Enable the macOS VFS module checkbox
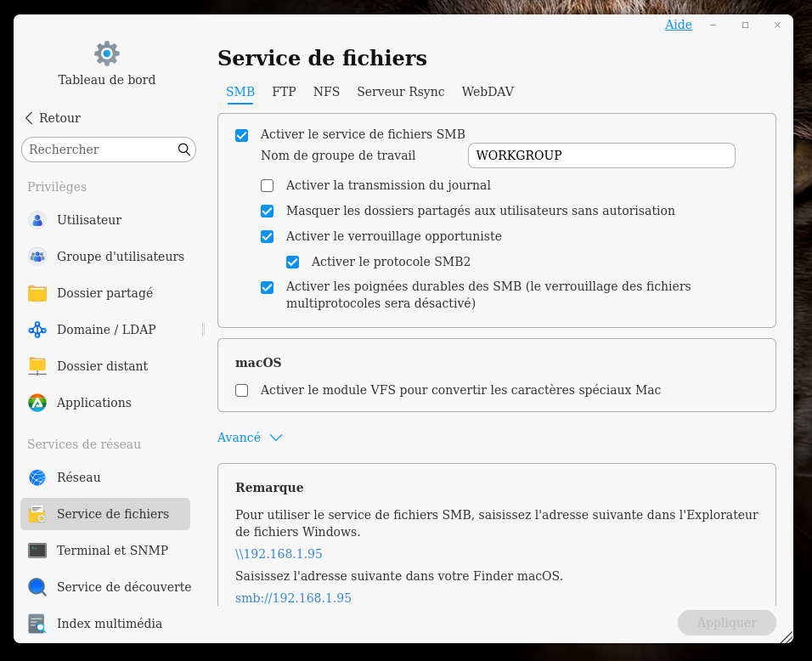 coord(242,391)
